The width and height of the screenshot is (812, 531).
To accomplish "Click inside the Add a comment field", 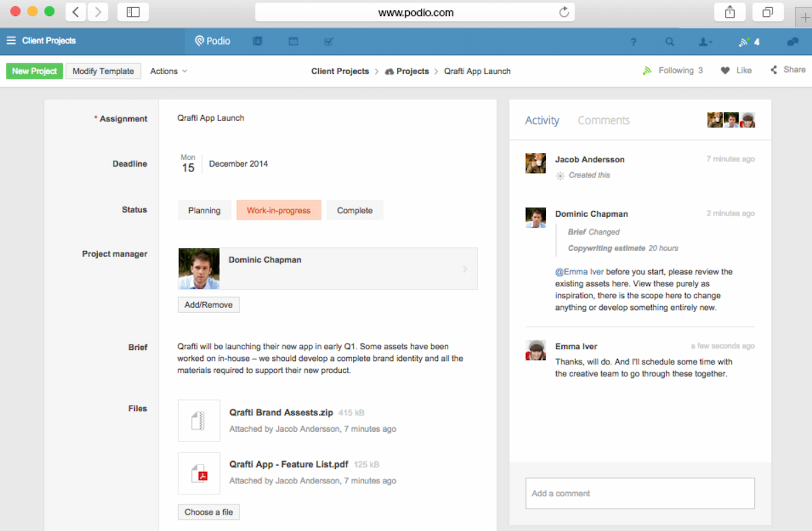I will (x=640, y=493).
